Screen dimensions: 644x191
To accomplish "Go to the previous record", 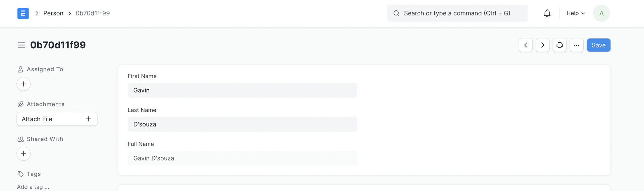I will (526, 45).
